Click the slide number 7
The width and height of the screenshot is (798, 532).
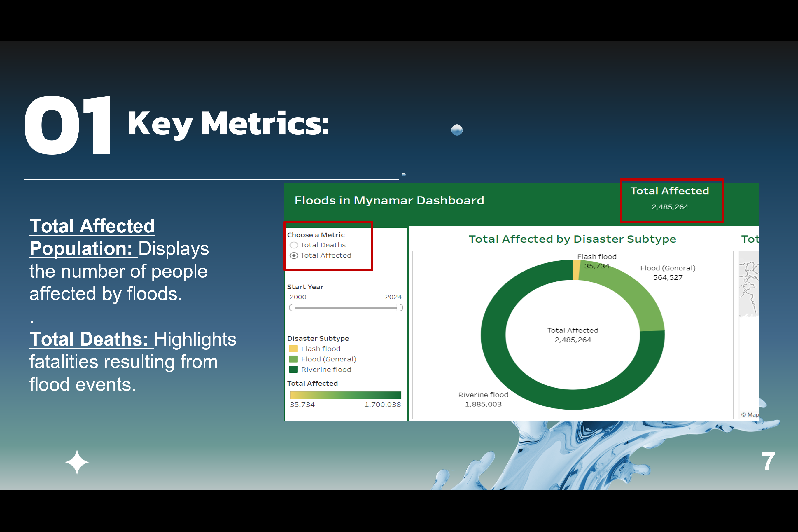[768, 461]
